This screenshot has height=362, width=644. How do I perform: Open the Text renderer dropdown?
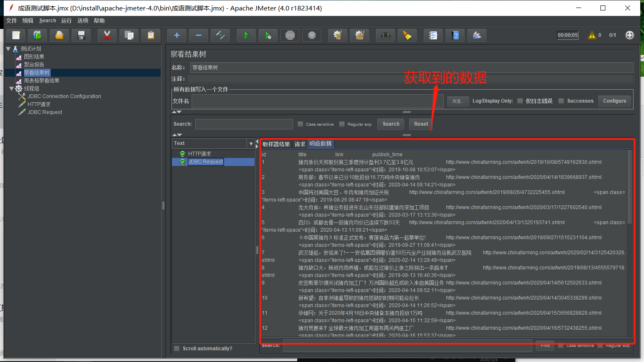click(x=251, y=144)
